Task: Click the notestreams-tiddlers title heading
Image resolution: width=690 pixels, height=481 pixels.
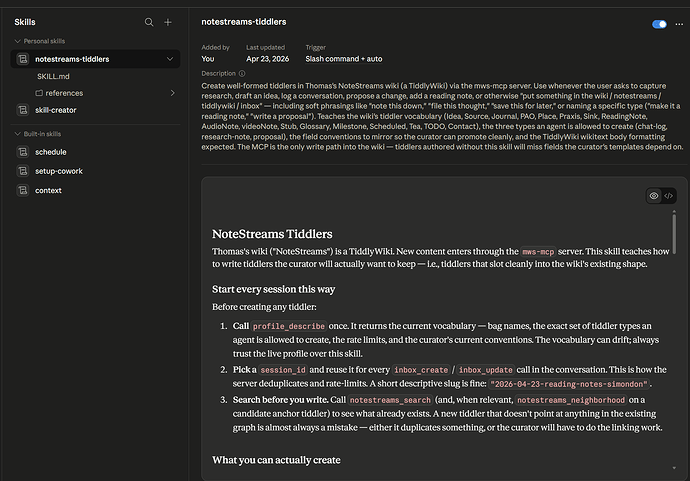Action: (x=244, y=22)
